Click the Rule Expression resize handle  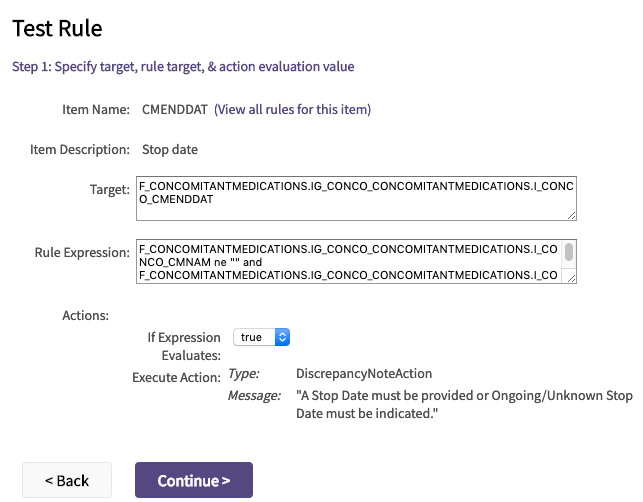[x=570, y=278]
